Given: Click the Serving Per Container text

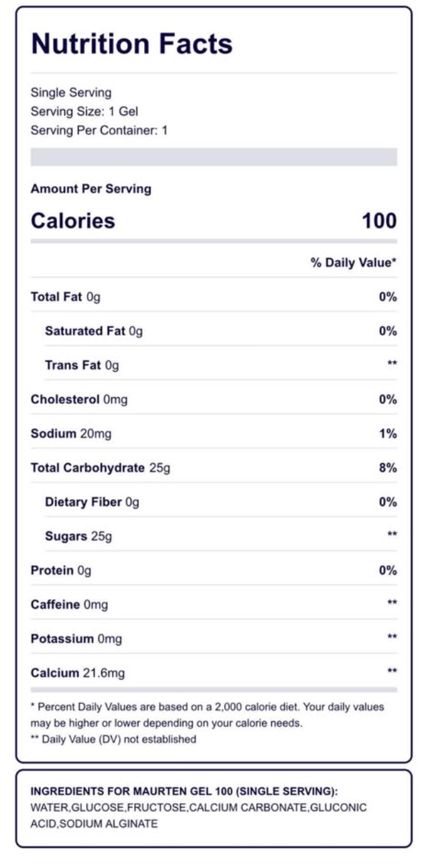Looking at the screenshot, I should tap(99, 130).
